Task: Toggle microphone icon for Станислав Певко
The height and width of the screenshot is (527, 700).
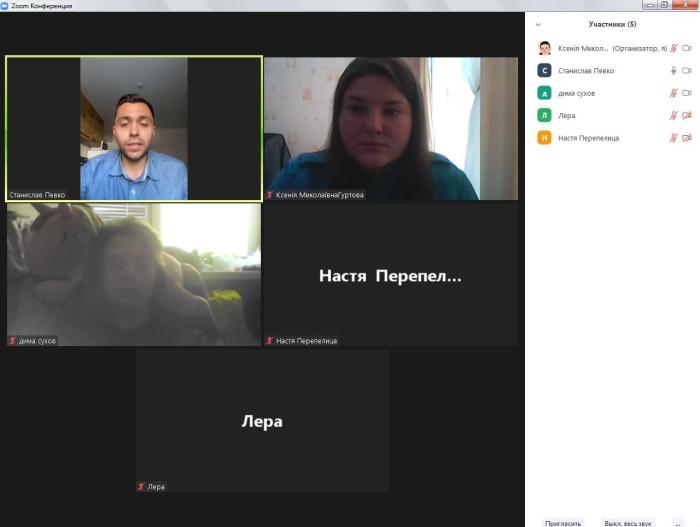Action: pyautogui.click(x=674, y=71)
